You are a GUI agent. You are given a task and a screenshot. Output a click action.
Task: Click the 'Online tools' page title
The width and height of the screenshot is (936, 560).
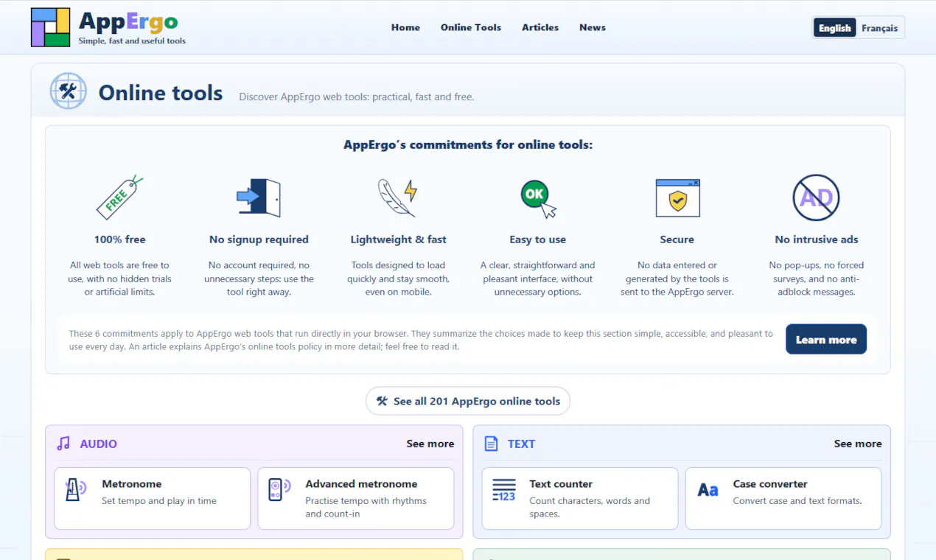(161, 93)
